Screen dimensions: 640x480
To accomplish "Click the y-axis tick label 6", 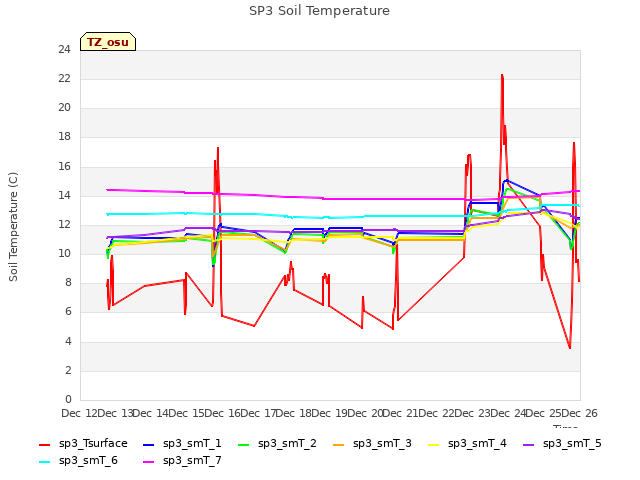I will tap(68, 312).
